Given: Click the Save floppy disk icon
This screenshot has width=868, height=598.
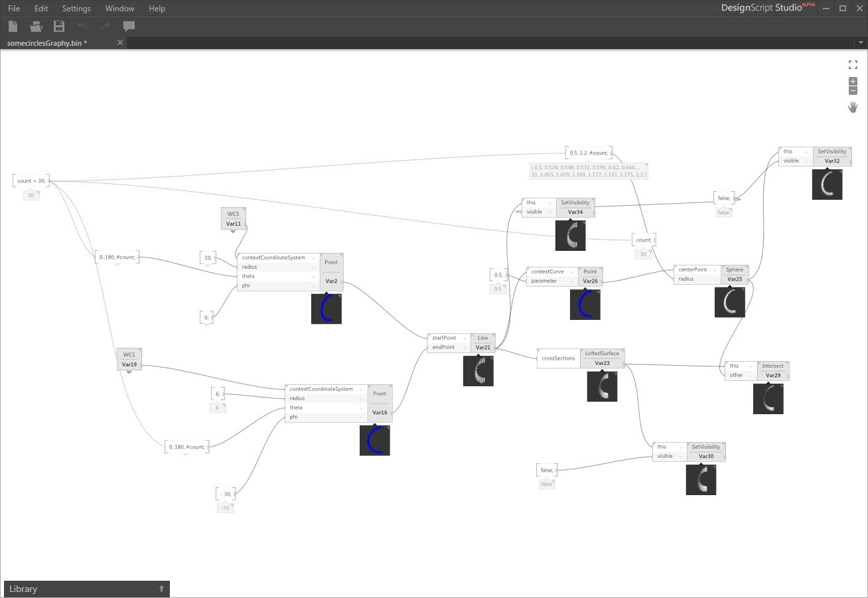Looking at the screenshot, I should [59, 26].
